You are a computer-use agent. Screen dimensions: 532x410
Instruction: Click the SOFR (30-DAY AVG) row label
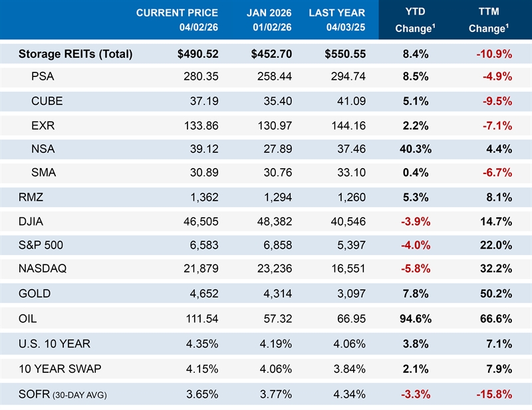click(63, 395)
